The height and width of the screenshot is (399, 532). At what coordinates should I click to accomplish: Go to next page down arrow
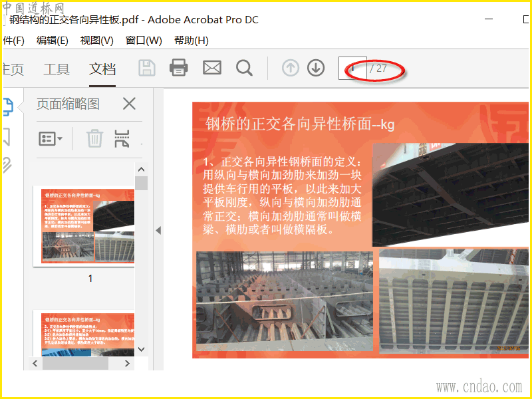coord(316,68)
